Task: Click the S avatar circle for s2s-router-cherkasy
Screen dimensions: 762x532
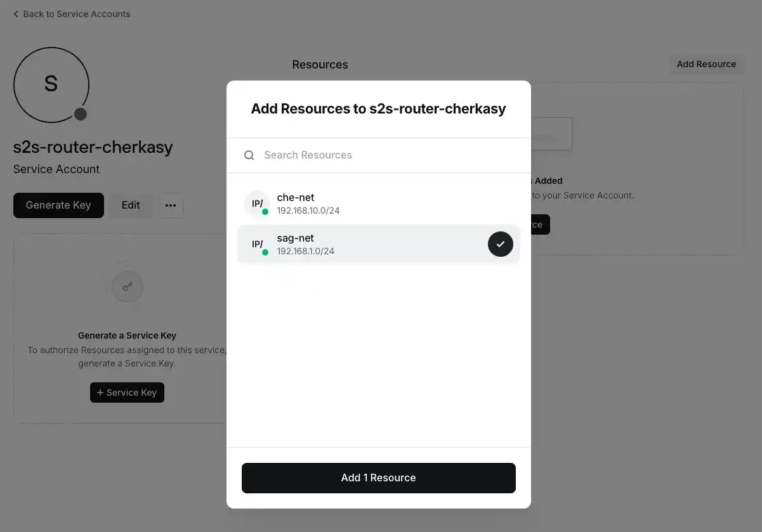Action: pyautogui.click(x=51, y=84)
